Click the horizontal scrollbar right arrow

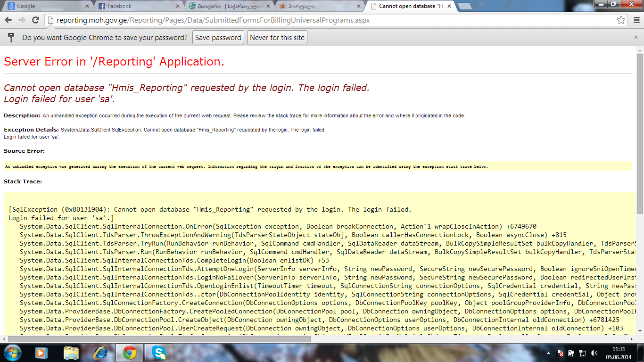pos(632,339)
